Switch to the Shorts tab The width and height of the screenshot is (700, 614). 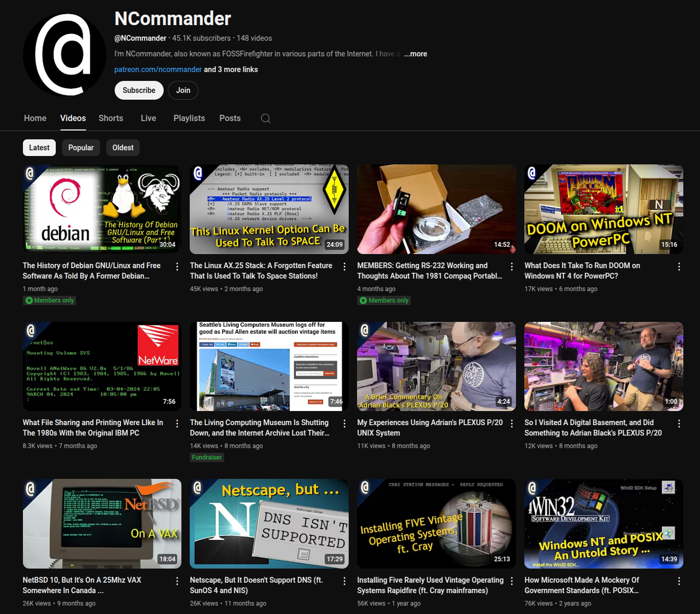tap(111, 118)
